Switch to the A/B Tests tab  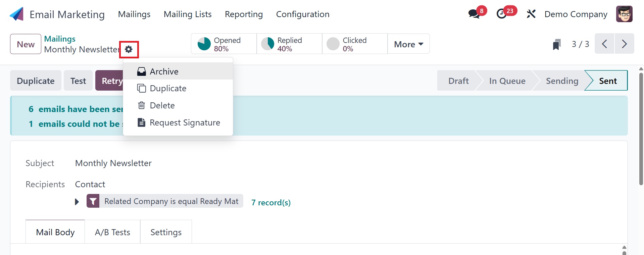pos(112,232)
